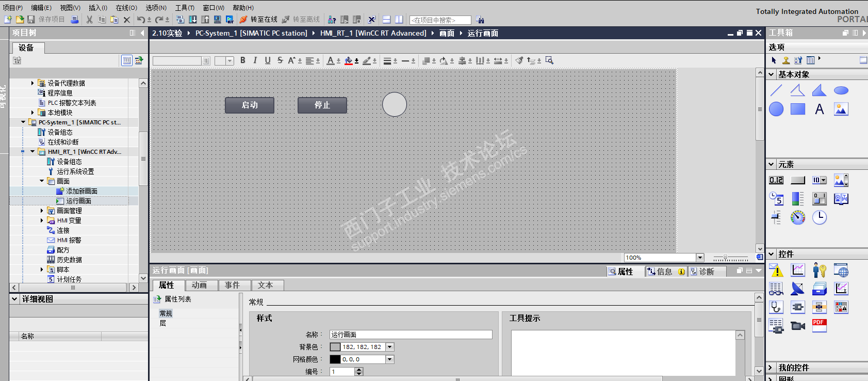Screen dimensions: 868x381
Task: Pick the Clock element in the toolbox
Action: coord(820,217)
